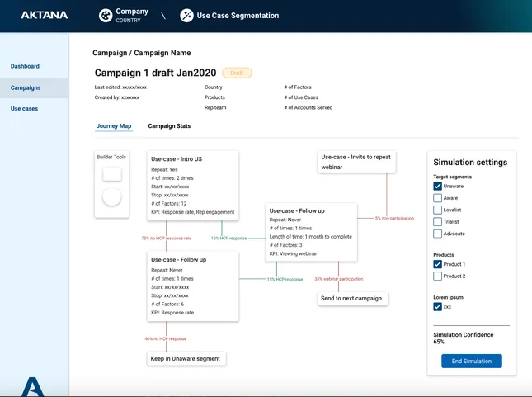Select the Use-case - Invite to repeat webinar card
Screen dimensions: 532x397
(x=356, y=162)
